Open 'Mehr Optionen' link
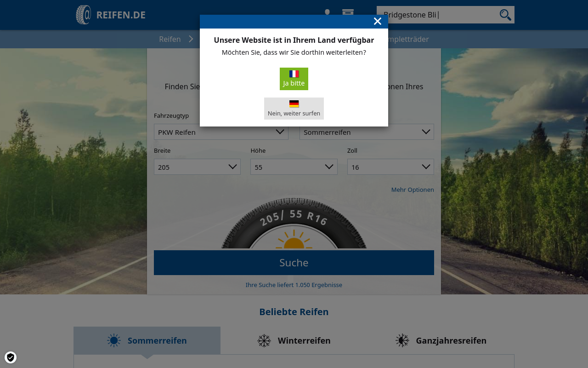588x368 pixels. coord(413,190)
